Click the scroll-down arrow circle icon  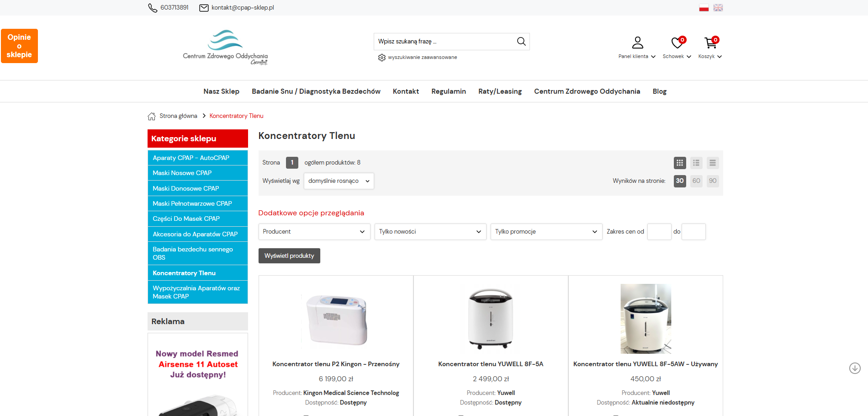(855, 368)
